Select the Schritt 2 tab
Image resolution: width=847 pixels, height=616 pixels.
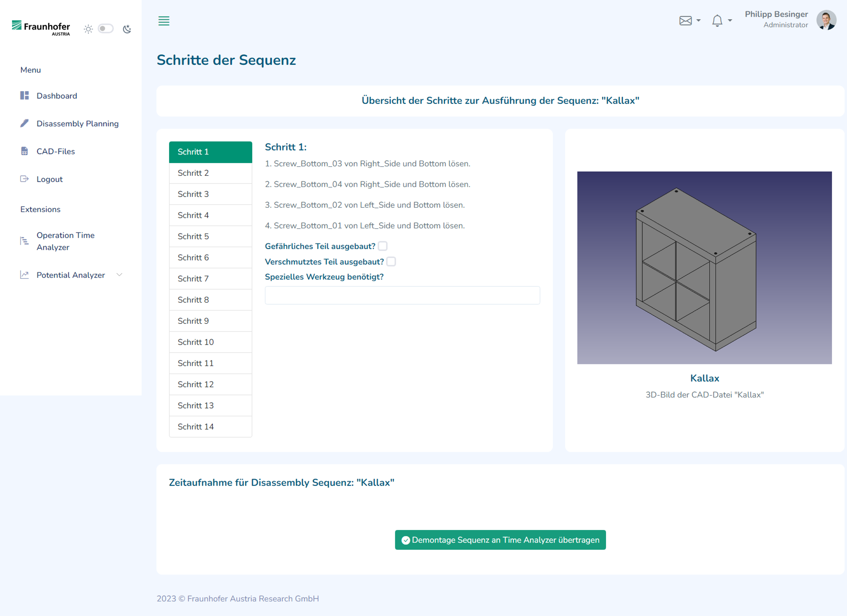coord(211,173)
